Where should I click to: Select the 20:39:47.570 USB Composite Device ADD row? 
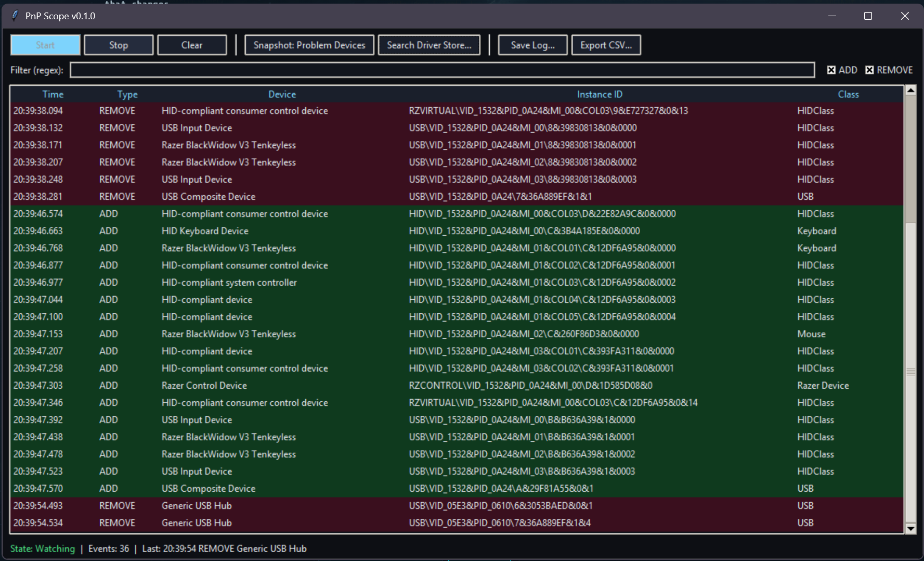click(457, 488)
